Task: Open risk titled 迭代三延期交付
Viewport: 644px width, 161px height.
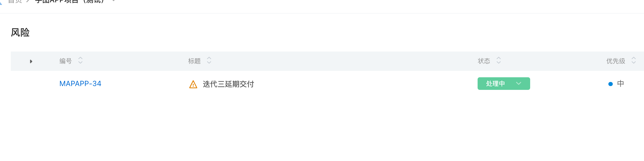Action: pos(228,84)
